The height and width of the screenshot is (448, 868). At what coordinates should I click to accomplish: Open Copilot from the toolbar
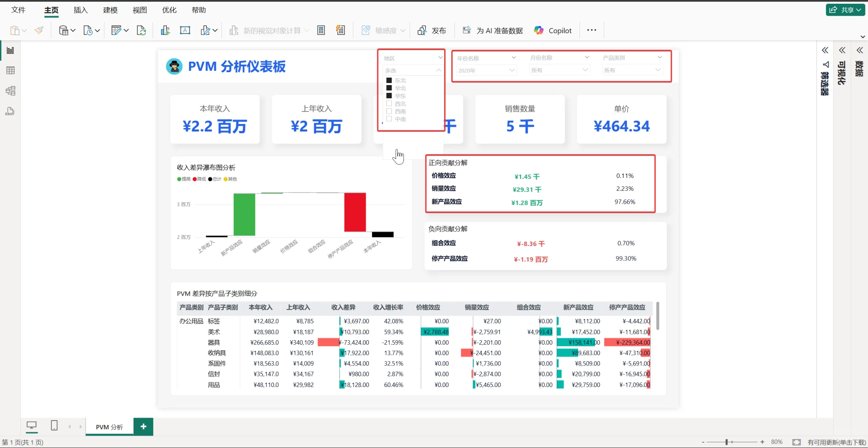(x=552, y=30)
